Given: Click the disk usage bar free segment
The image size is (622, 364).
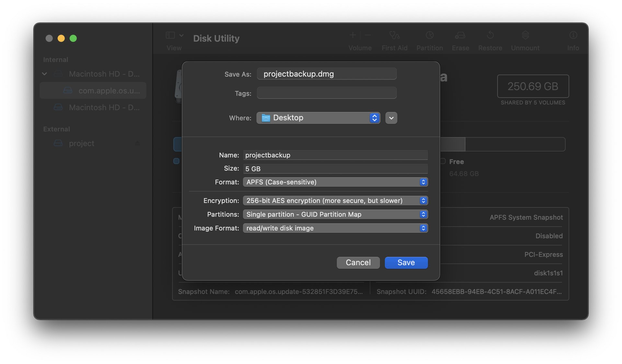Looking at the screenshot, I should [x=515, y=144].
